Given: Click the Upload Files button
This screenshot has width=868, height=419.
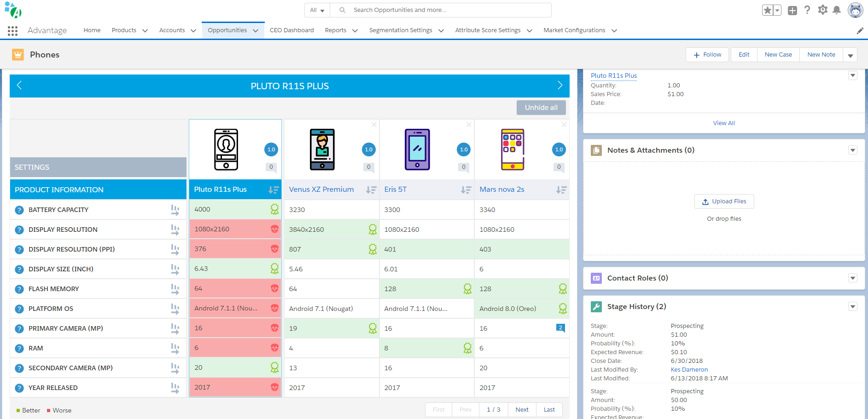Looking at the screenshot, I should 724,201.
